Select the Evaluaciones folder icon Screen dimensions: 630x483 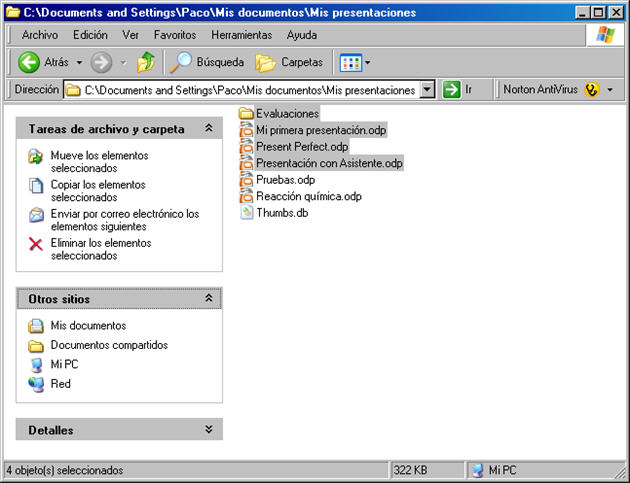(x=247, y=114)
